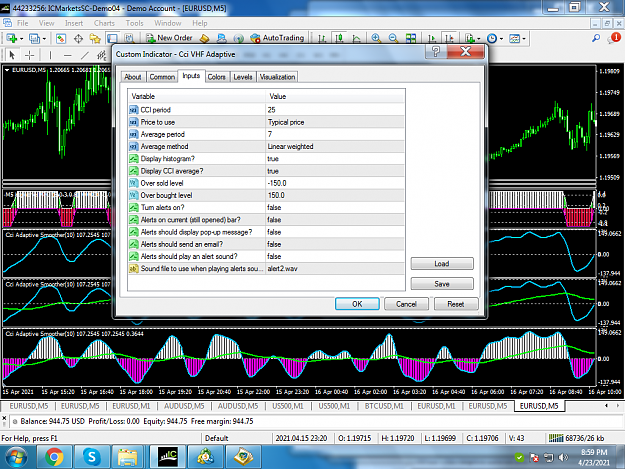This screenshot has width=625, height=469.
Task: Open the View menu
Action: tap(47, 23)
